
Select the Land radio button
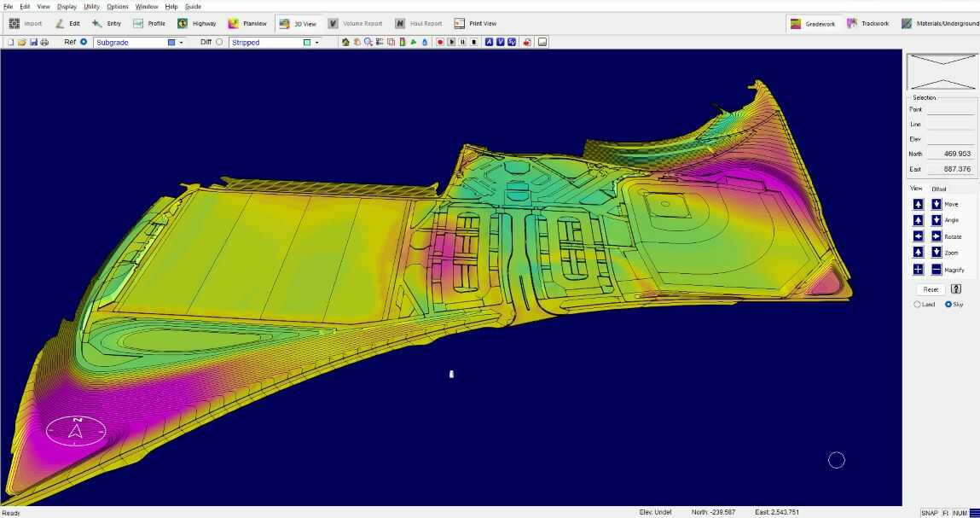[x=918, y=305]
